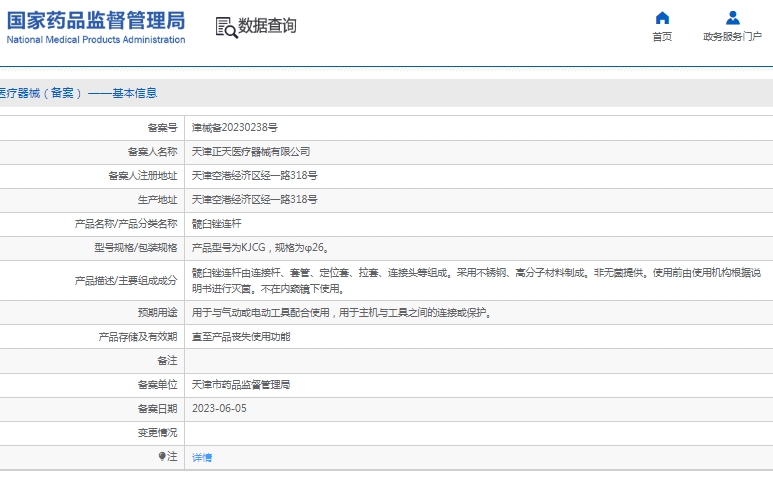773x479 pixels.
Task: Click the 备案人注册地址 field label
Action: [x=142, y=175]
